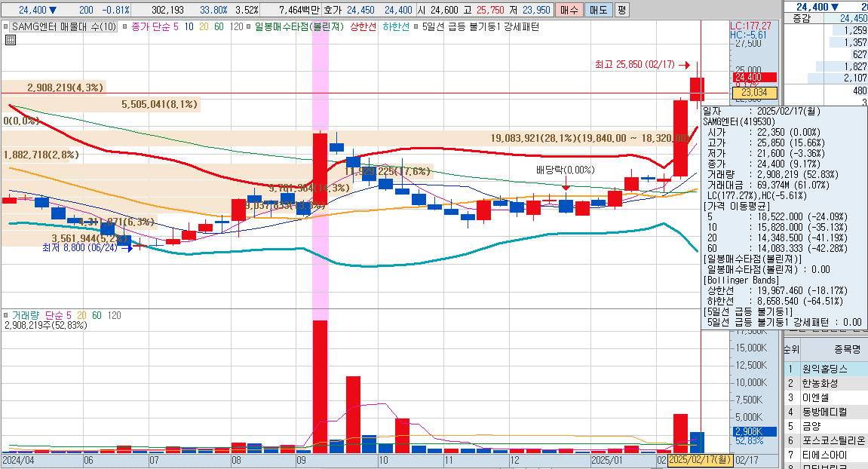Select 포스코스틸리온 in the ranking list

(833, 441)
